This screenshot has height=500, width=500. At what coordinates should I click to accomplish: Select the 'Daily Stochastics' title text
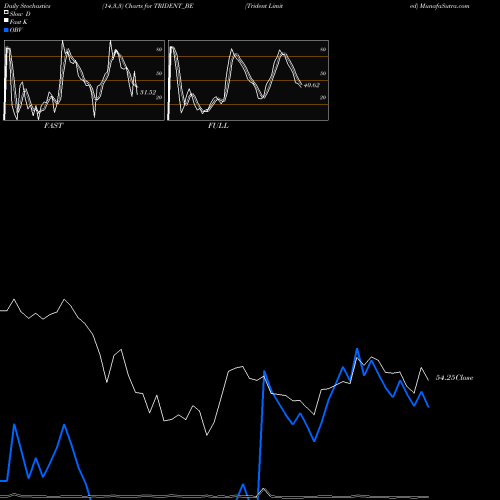[x=27, y=6]
